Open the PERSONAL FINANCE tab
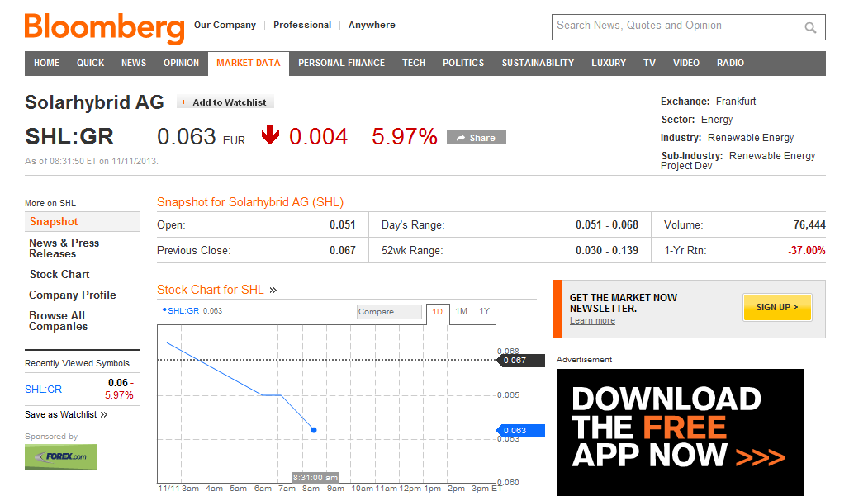Screen dimensions: 868x496 pyautogui.click(x=342, y=63)
